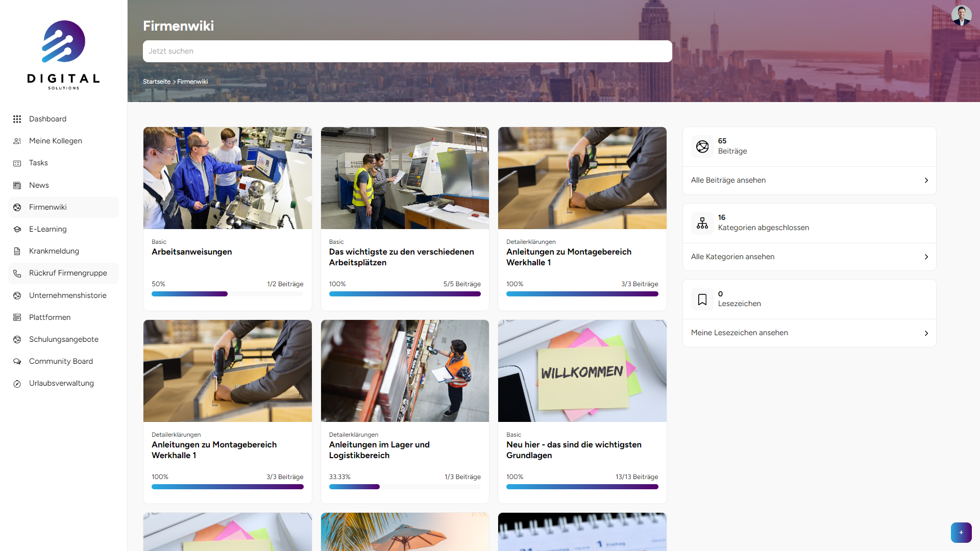Screen dimensions: 980x551
Task: Click the Meine Kollegen people icon
Action: (17, 141)
